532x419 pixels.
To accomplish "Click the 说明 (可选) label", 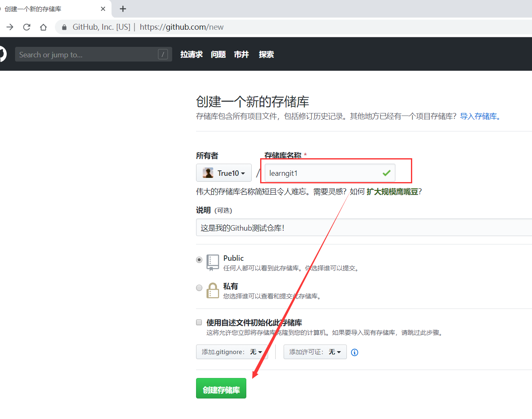I will pyautogui.click(x=214, y=210).
